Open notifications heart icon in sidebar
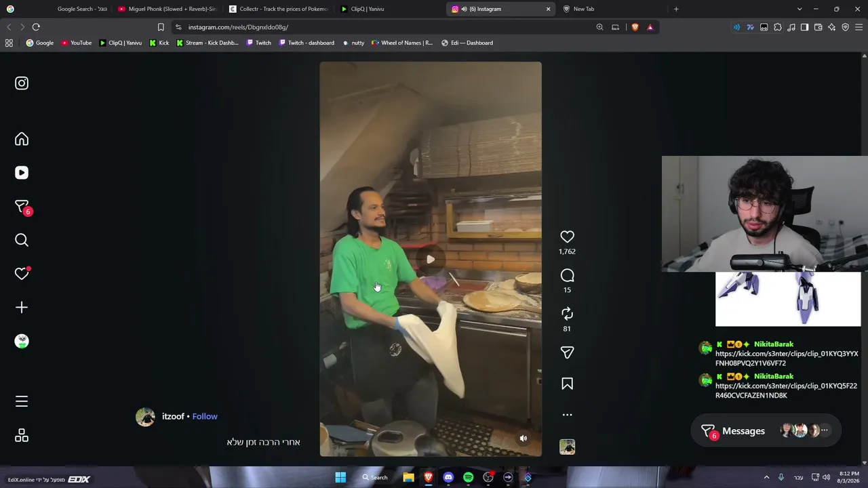This screenshot has width=868, height=488. pos(22,273)
